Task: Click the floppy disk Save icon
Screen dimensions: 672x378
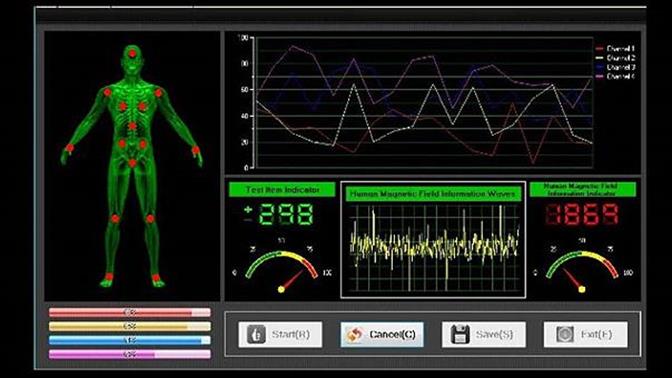Action: click(460, 334)
